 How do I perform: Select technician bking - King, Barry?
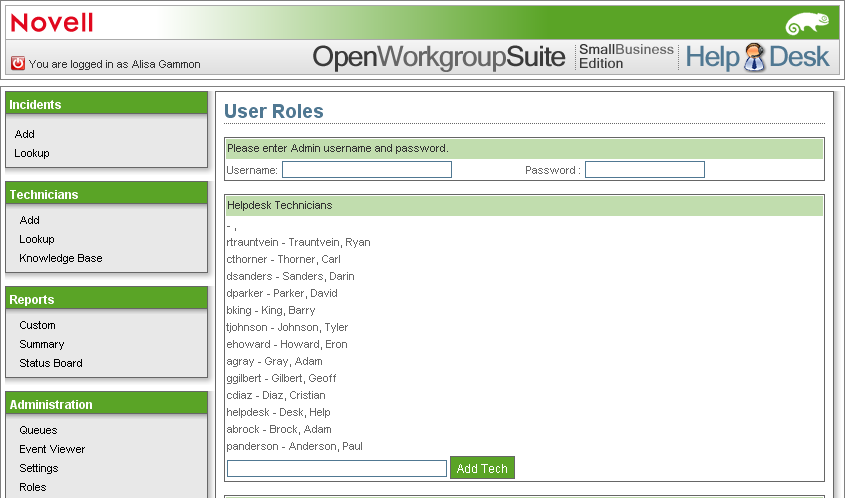(x=271, y=310)
